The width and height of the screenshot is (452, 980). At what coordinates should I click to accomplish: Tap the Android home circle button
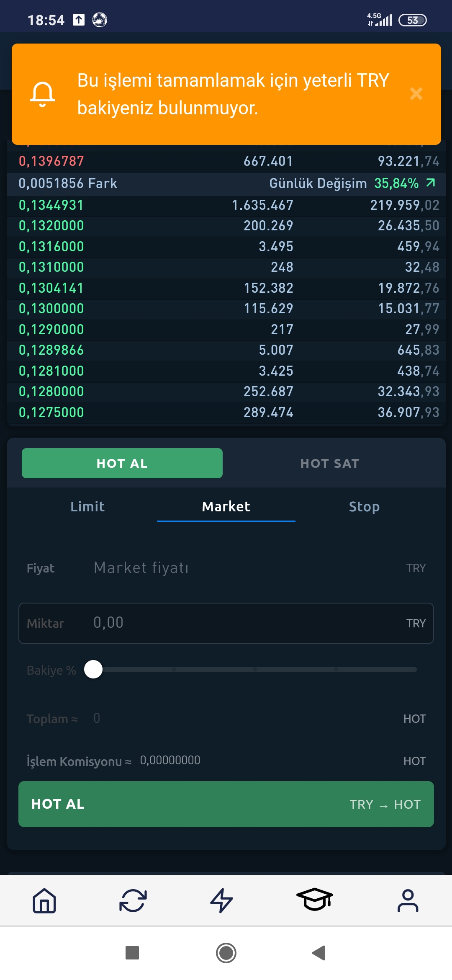(x=226, y=953)
